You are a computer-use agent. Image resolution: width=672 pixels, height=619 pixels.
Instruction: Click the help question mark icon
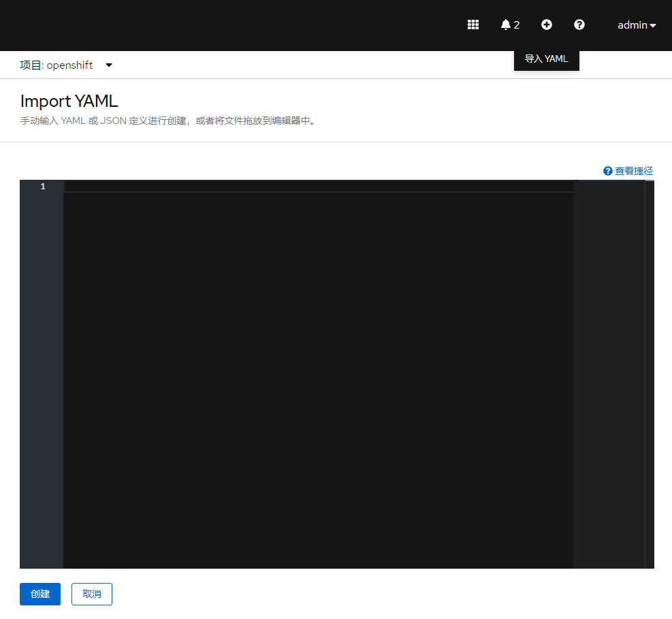(579, 25)
